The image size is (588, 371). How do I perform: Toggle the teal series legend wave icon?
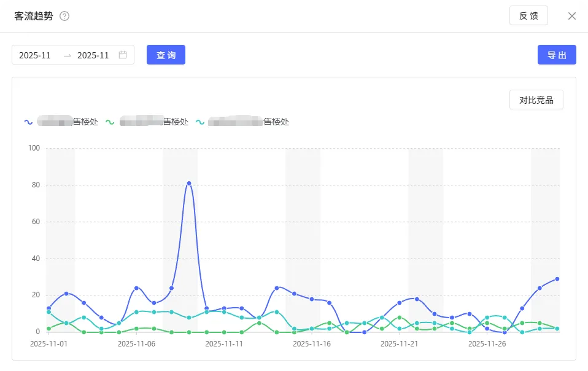[200, 122]
